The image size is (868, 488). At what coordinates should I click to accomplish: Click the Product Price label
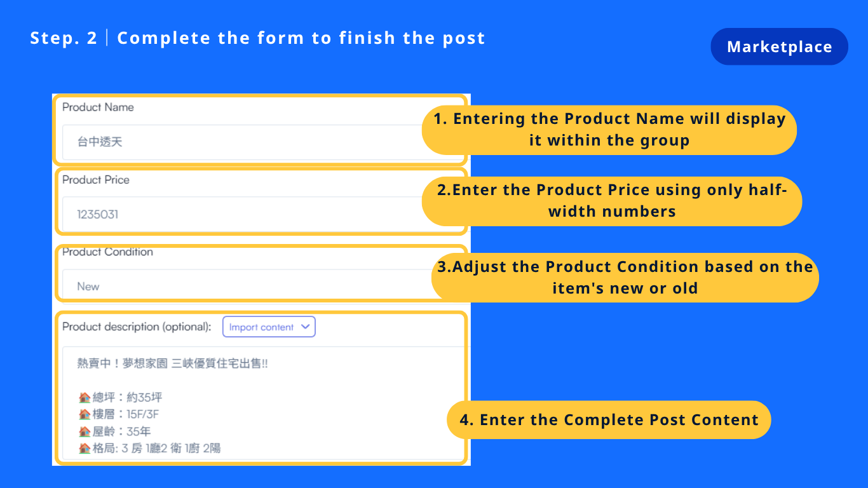95,180
